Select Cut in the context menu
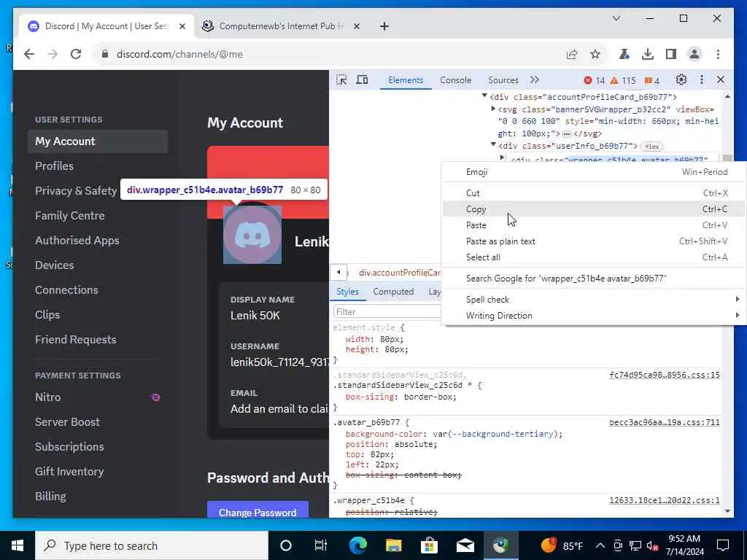 593,192
